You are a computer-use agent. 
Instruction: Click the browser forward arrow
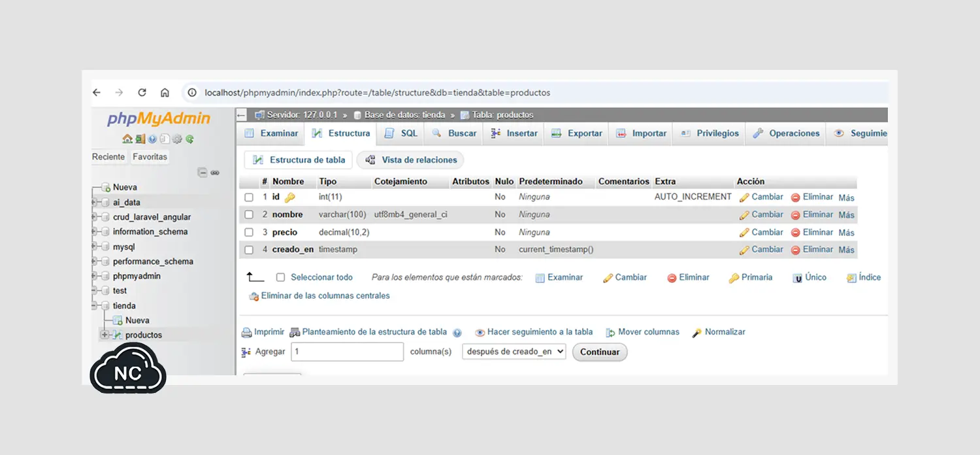119,93
